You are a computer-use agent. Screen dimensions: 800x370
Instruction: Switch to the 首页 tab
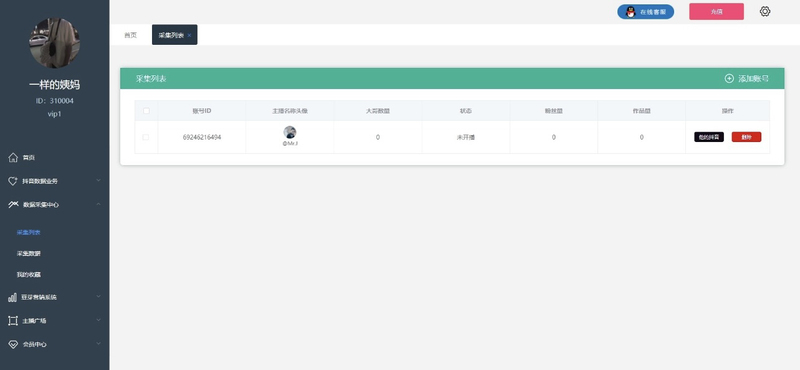(131, 35)
